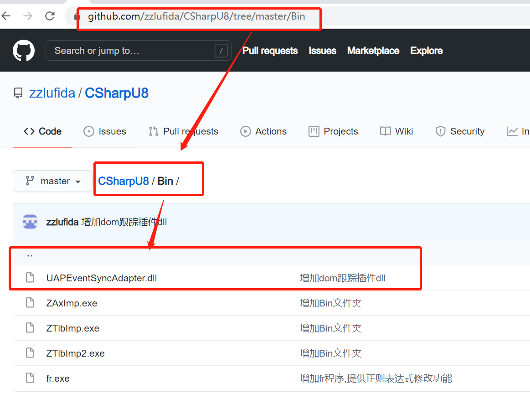Open the Marketplace menu item
Viewport: 530px width, 420px height.
[373, 51]
